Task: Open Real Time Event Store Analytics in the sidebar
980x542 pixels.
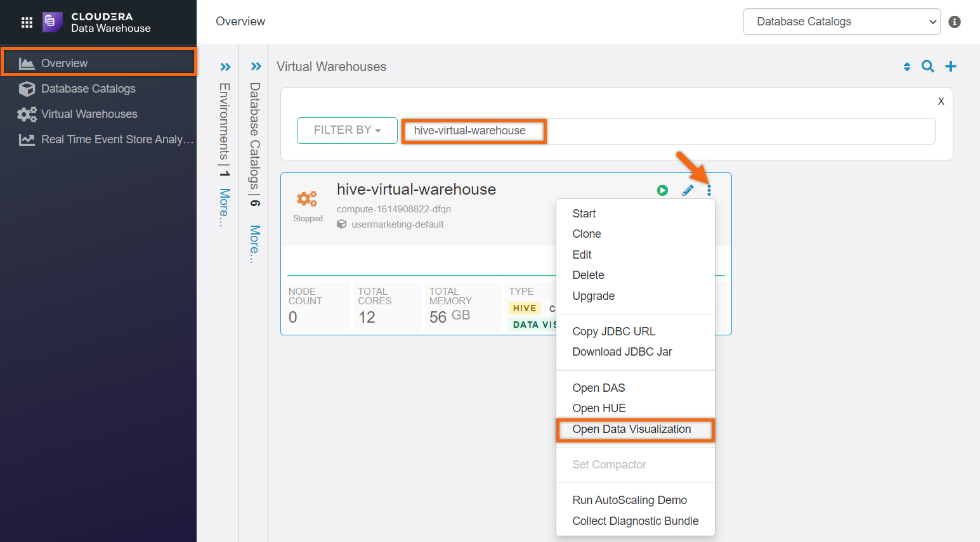Action: [x=98, y=139]
